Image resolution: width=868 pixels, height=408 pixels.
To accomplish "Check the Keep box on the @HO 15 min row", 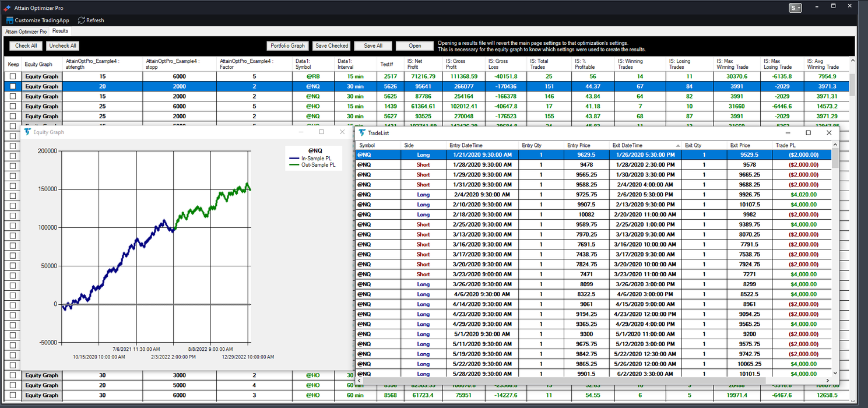I will point(13,106).
